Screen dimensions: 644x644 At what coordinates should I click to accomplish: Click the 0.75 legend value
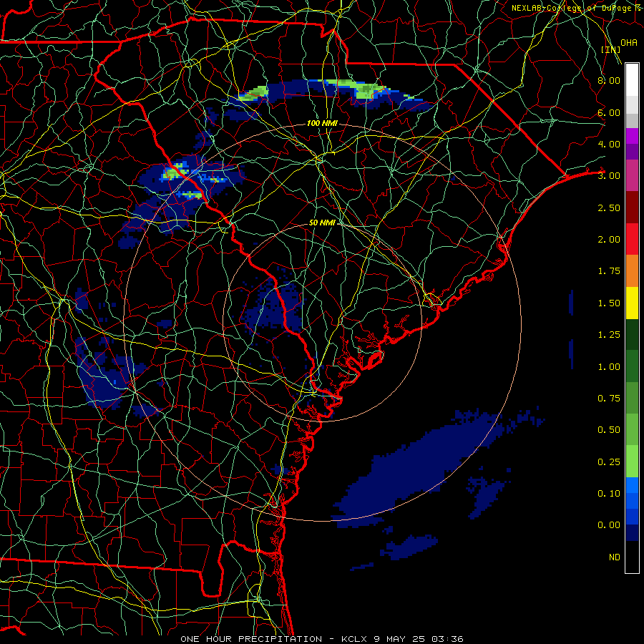coord(609,399)
